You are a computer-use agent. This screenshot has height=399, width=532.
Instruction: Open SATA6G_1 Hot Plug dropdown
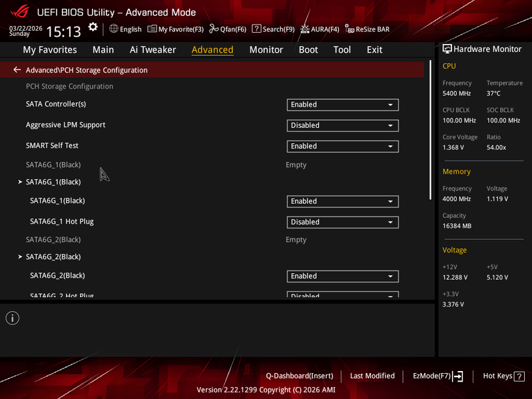[342, 222]
